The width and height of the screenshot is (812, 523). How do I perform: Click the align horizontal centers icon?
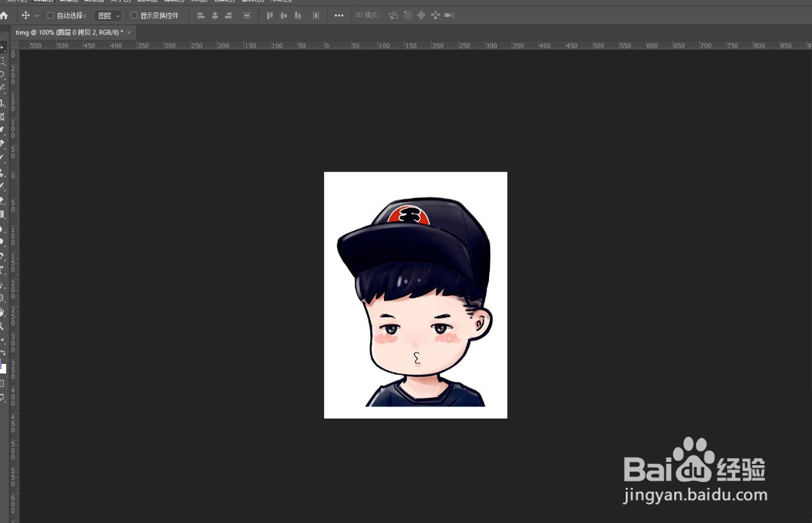[x=215, y=15]
